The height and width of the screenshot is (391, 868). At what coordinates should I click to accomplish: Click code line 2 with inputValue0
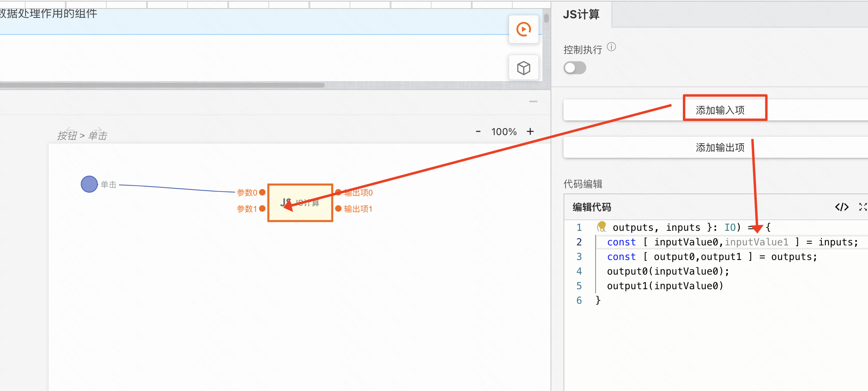[x=732, y=242]
